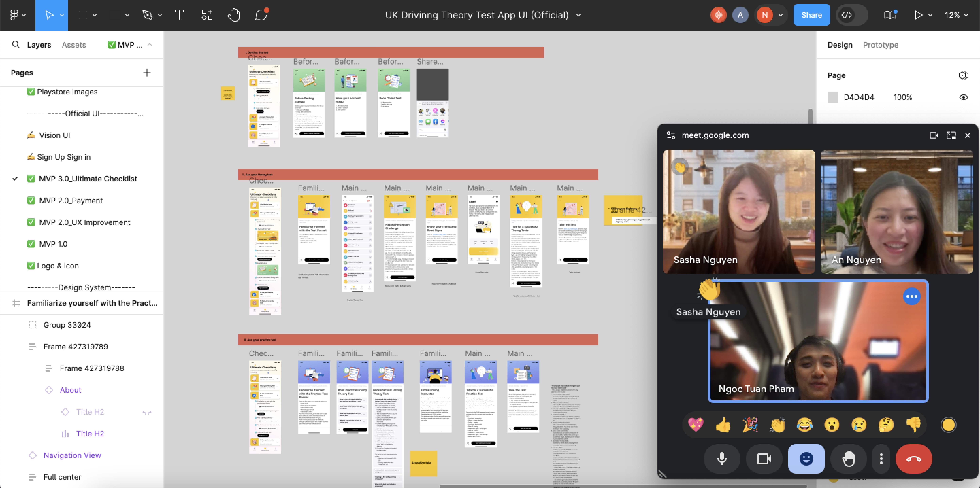Mute the microphone in Meet

[722, 459]
